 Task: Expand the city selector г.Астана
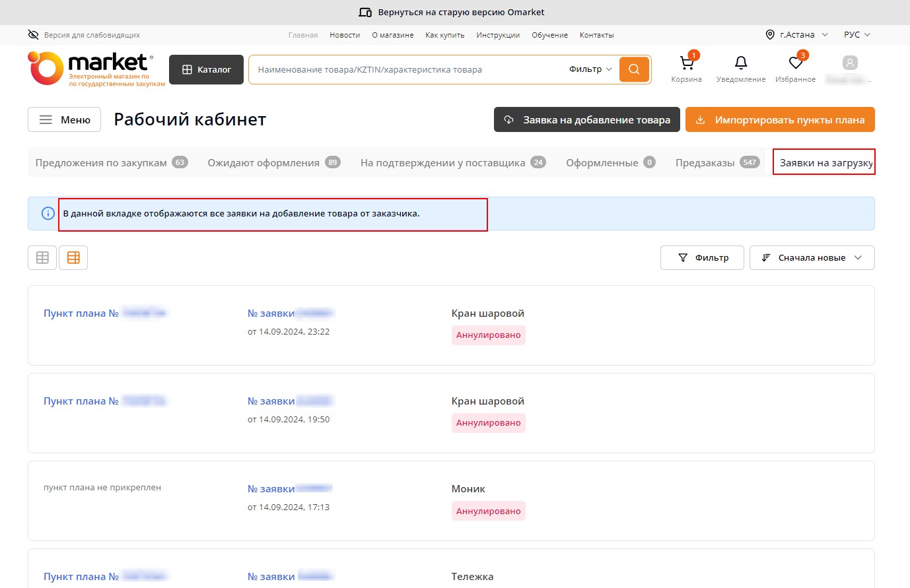pyautogui.click(x=796, y=35)
